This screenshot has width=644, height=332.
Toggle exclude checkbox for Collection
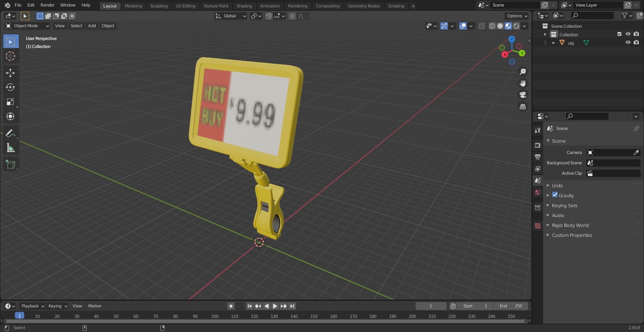619,34
